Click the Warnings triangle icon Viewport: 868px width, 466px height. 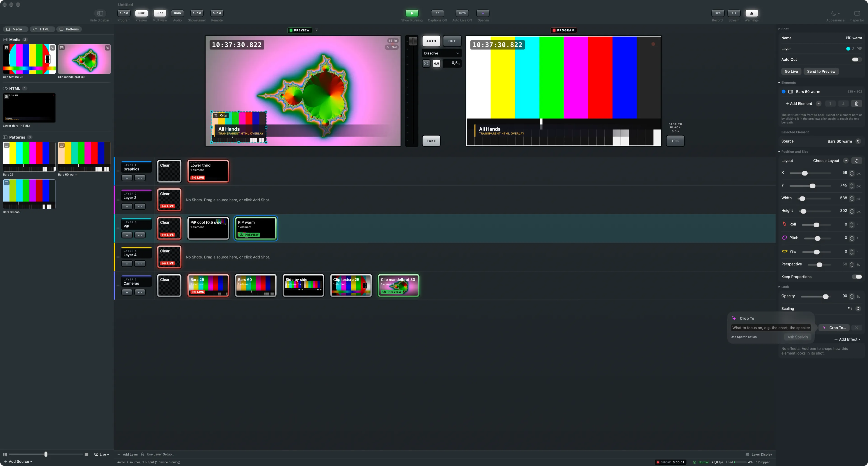pos(751,13)
